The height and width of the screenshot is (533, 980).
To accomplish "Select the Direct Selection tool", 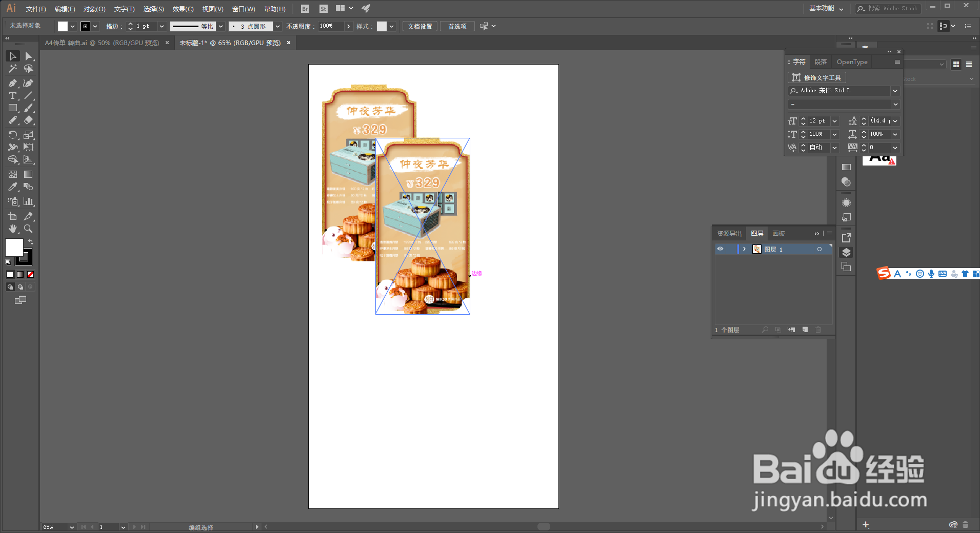I will [x=29, y=56].
